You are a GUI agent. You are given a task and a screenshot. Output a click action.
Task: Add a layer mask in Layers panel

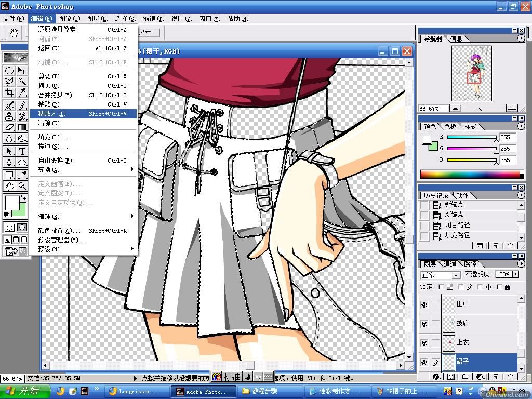pyautogui.click(x=451, y=377)
